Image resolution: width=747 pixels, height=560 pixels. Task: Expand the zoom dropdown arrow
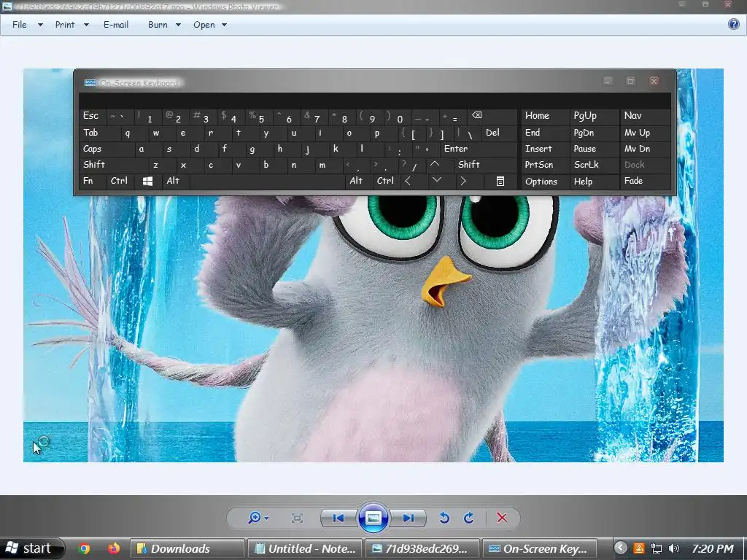(266, 518)
